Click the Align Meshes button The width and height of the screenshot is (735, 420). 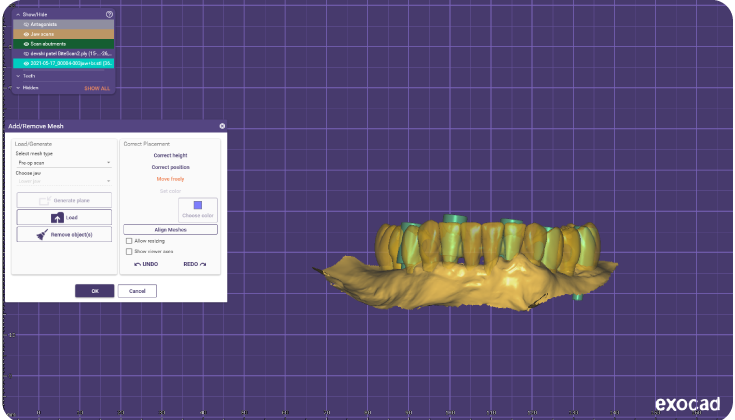170,230
